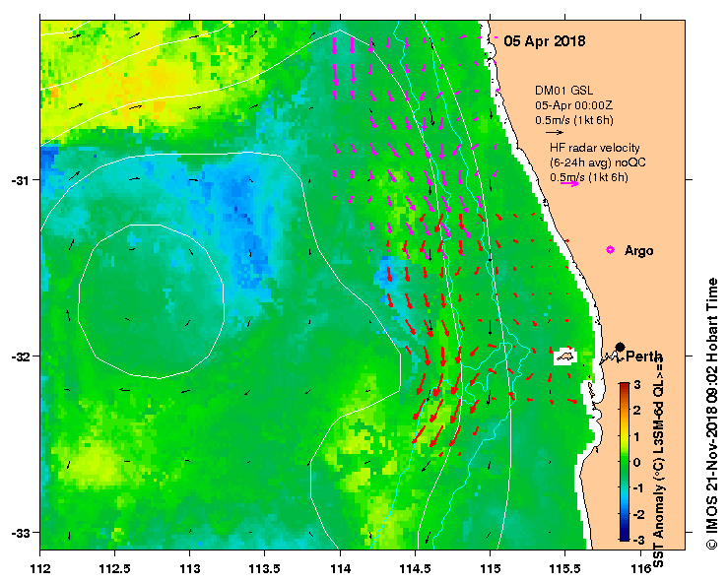Image resolution: width=728 pixels, height=583 pixels.
Task: Click the '0.5m/s (1kt 6h)' scale under DM01 GSL
Action: click(574, 120)
